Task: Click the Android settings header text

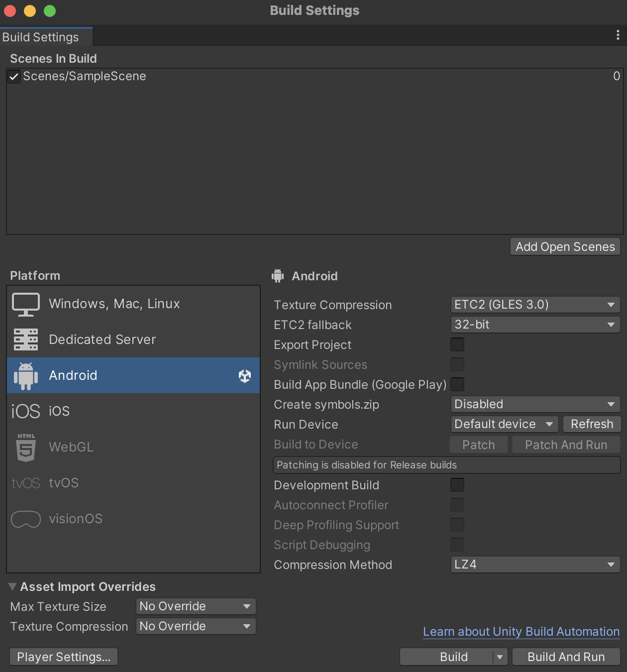Action: click(314, 276)
